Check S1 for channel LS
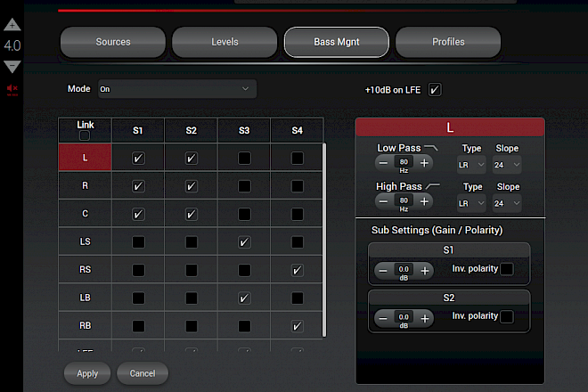This screenshot has width=588, height=392. coord(138,242)
